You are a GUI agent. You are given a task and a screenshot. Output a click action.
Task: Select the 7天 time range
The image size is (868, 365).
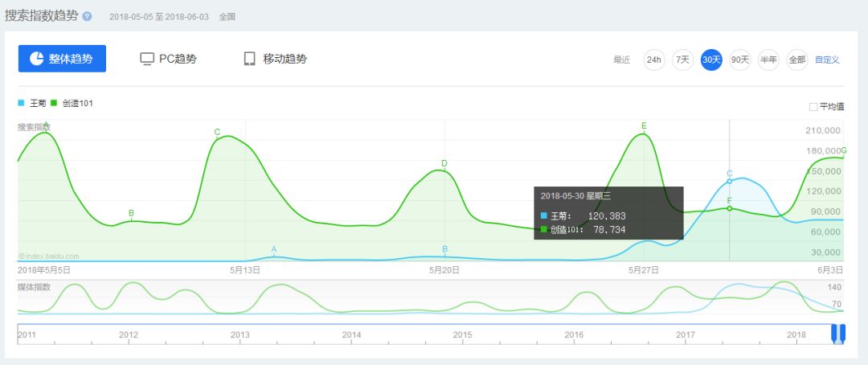pos(683,59)
